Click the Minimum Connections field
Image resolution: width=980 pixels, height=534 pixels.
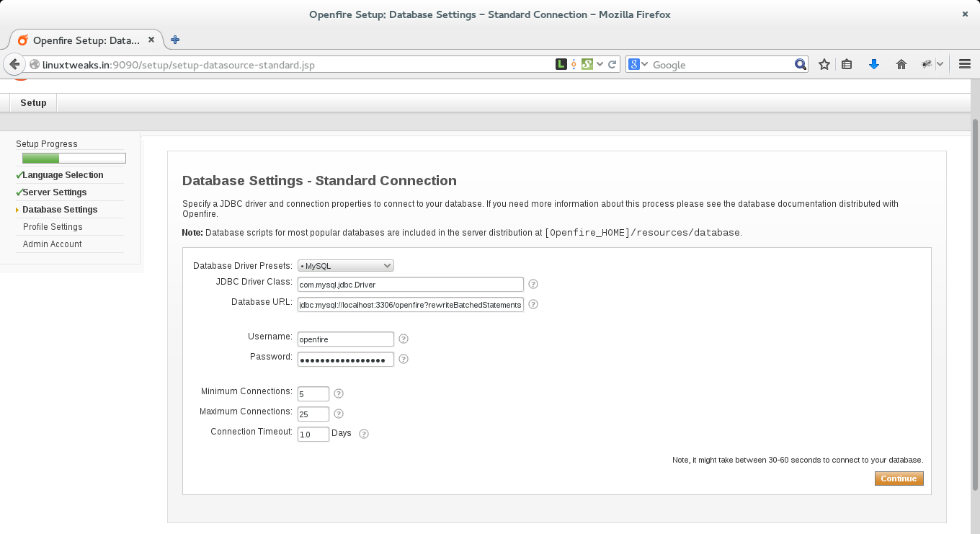(x=313, y=394)
